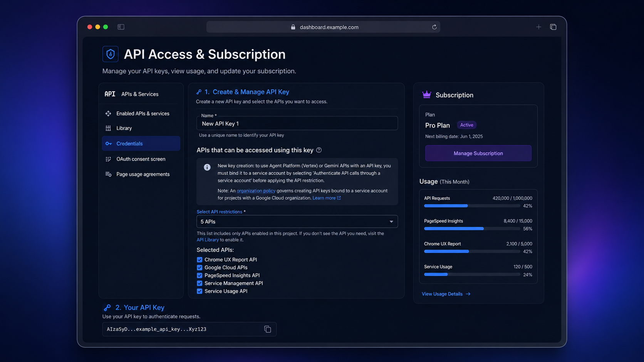Screen dimensions: 644x362
Task: Click the Enabled APIs & services icon
Action: (108, 113)
